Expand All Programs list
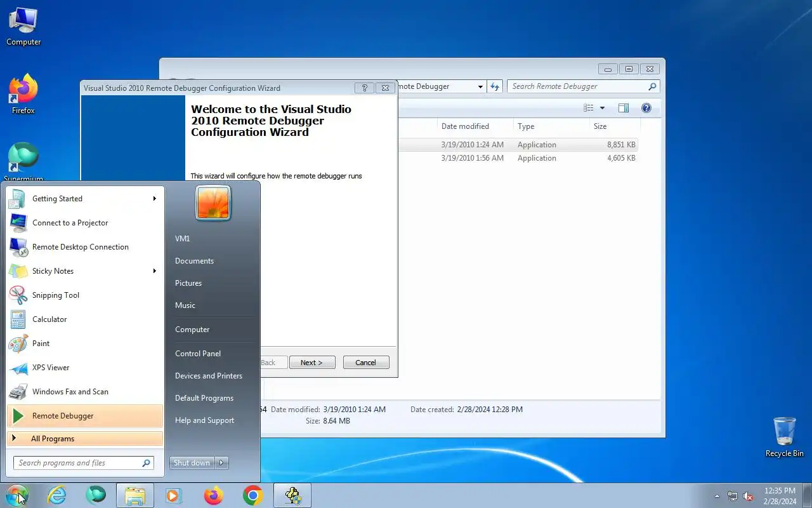812x508 pixels. 84,439
